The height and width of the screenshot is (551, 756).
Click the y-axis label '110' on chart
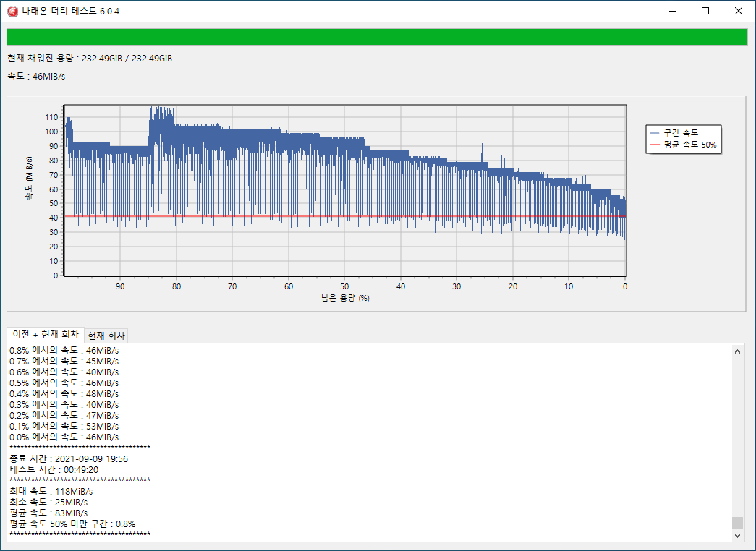coord(51,117)
